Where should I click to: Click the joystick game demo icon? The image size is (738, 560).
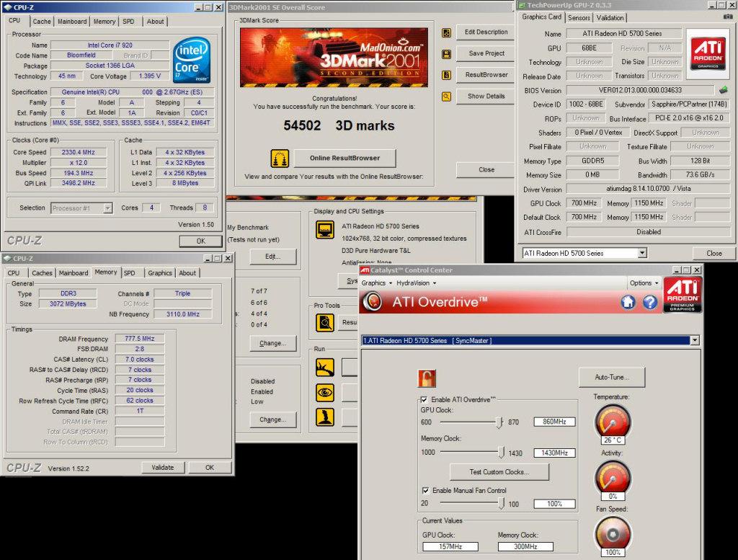pos(325,417)
